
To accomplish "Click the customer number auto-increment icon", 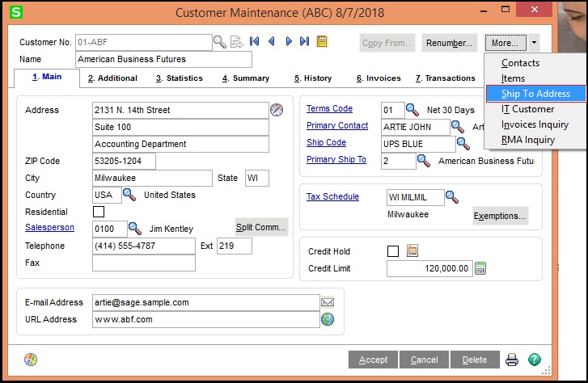I will pos(237,42).
